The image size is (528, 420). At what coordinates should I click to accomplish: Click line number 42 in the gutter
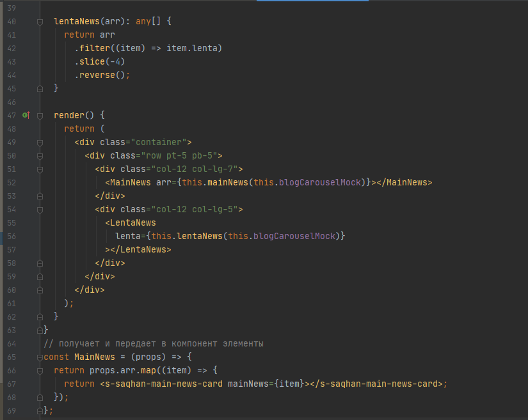12,49
